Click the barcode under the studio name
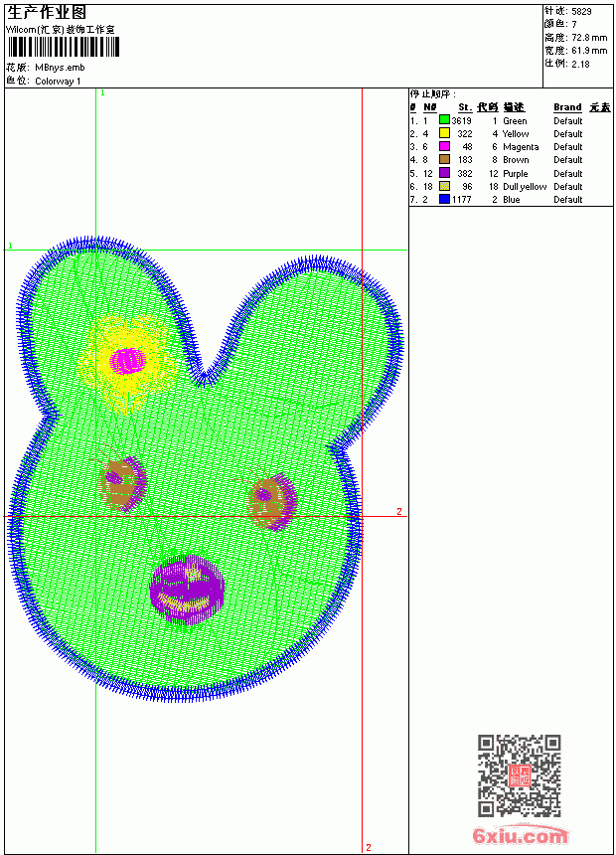Screen dimensions: 616x855 point(63,47)
